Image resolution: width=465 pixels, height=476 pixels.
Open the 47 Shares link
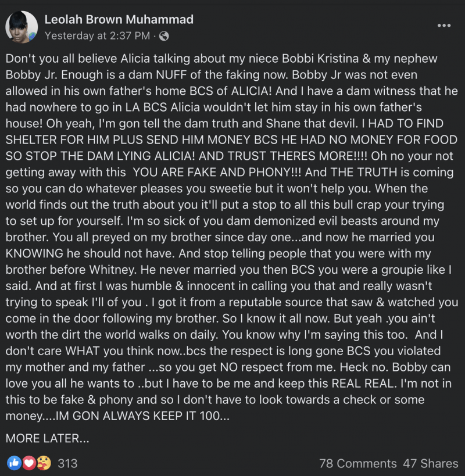[430, 463]
